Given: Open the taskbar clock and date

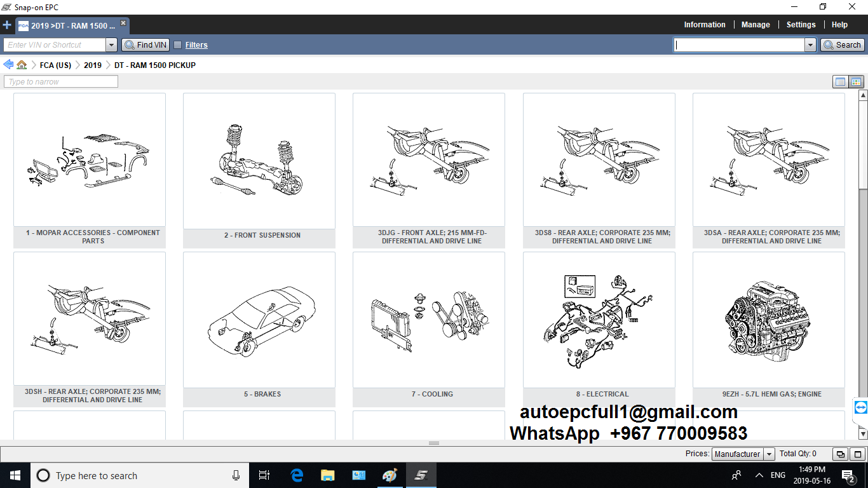Looking at the screenshot, I should [812, 475].
